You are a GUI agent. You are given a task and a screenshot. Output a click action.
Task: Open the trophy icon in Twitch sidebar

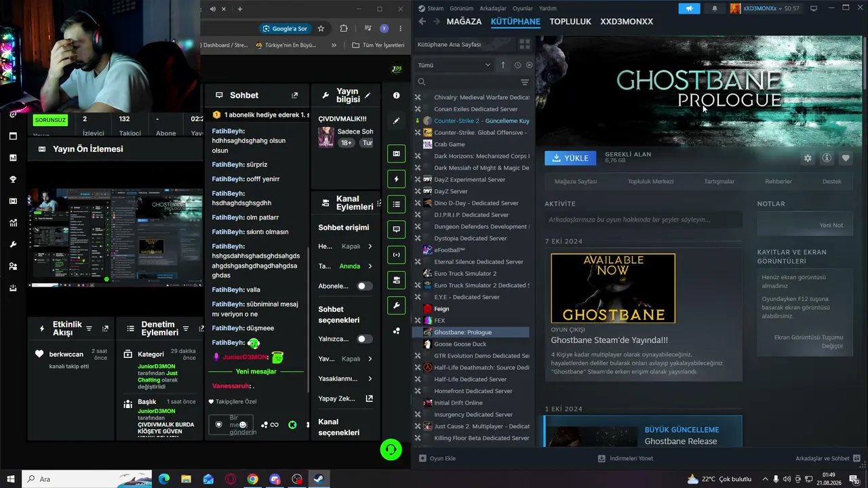click(13, 180)
